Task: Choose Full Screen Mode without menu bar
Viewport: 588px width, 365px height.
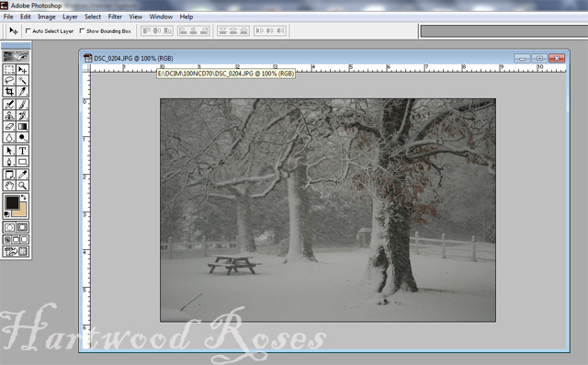Action: tap(25, 239)
